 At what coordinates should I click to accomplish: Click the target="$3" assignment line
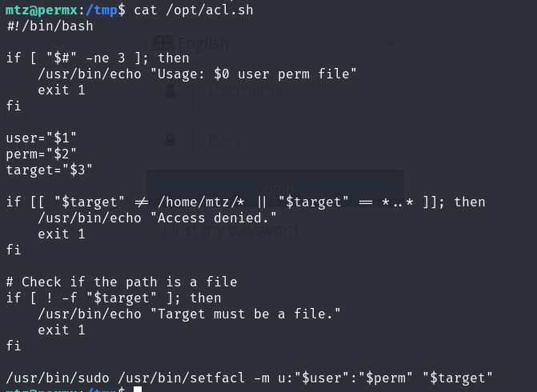pyautogui.click(x=50, y=170)
